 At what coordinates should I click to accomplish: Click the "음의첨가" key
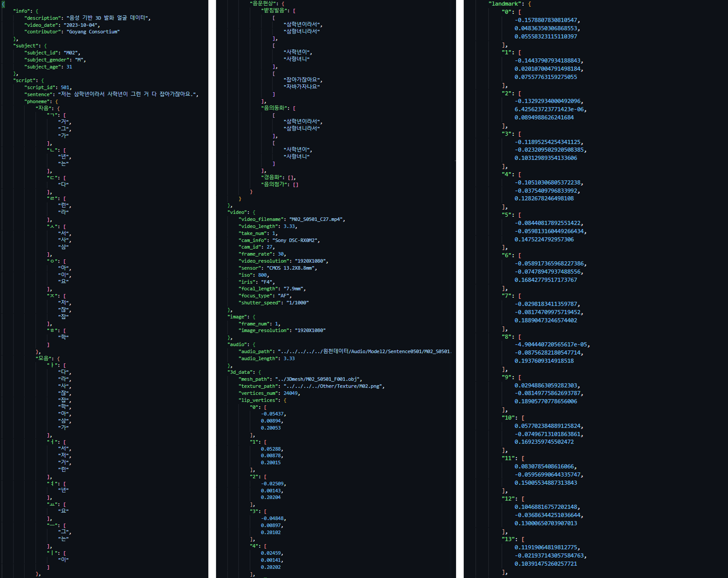[274, 185]
